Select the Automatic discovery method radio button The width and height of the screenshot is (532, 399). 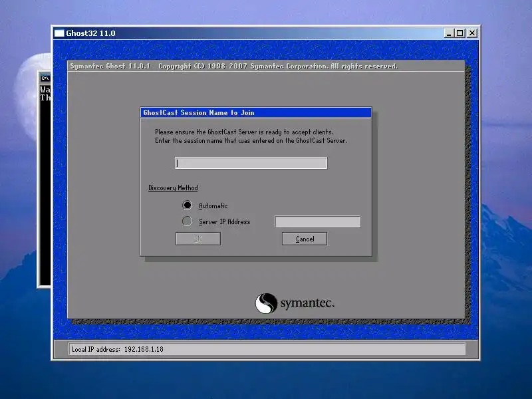pyautogui.click(x=187, y=205)
